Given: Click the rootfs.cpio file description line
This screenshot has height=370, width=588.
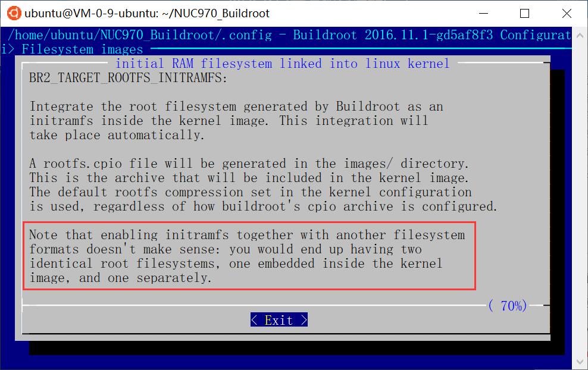Looking at the screenshot, I should pyautogui.click(x=249, y=164).
